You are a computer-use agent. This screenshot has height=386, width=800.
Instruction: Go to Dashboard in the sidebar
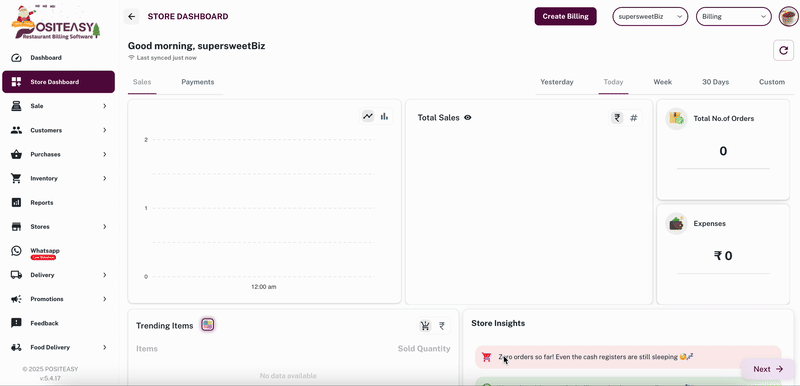click(x=58, y=58)
